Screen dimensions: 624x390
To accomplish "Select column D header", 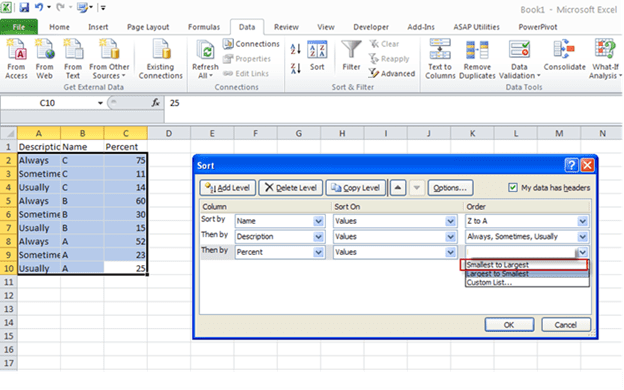I will tap(169, 134).
